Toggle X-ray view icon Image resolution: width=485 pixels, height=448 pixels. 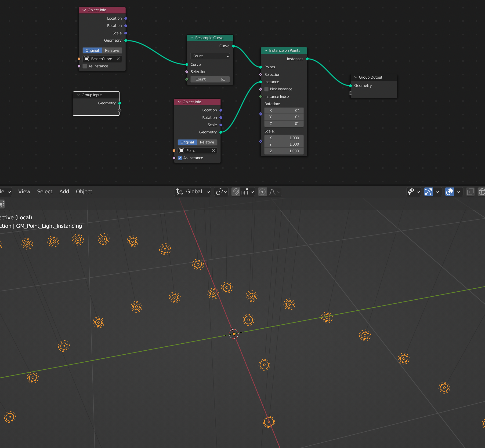pos(470,192)
